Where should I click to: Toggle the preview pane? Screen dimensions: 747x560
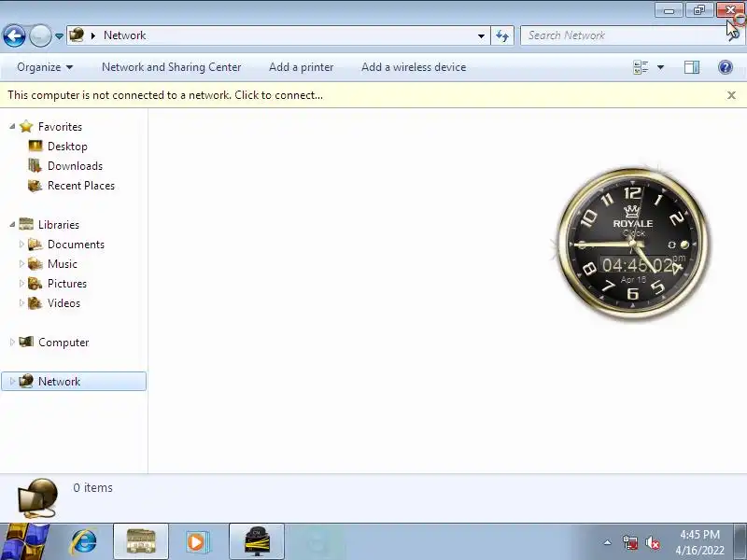click(692, 67)
